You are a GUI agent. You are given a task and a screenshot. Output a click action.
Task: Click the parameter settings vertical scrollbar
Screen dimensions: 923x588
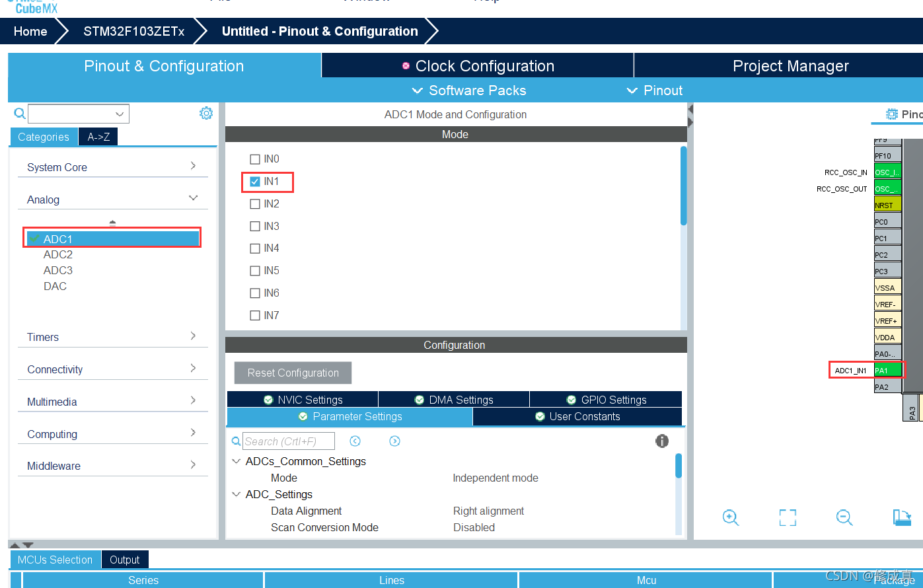pyautogui.click(x=679, y=465)
